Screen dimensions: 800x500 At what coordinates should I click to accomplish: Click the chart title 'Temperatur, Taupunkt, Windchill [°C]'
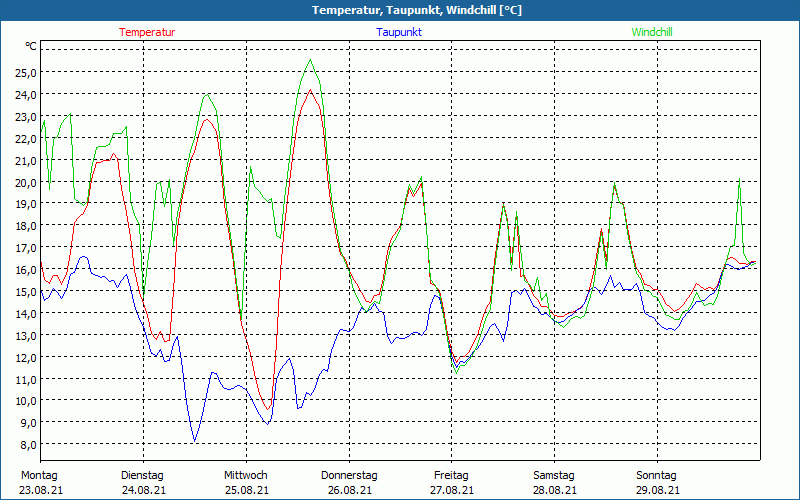(x=417, y=10)
